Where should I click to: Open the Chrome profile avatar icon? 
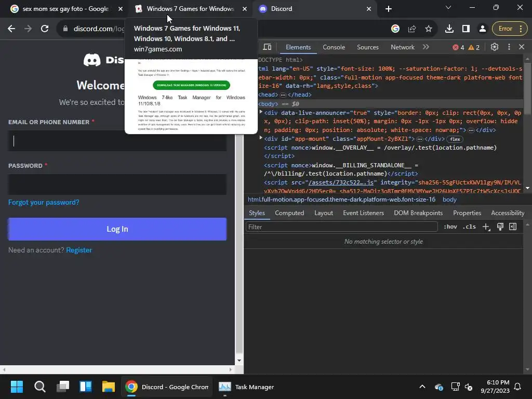tap(482, 29)
